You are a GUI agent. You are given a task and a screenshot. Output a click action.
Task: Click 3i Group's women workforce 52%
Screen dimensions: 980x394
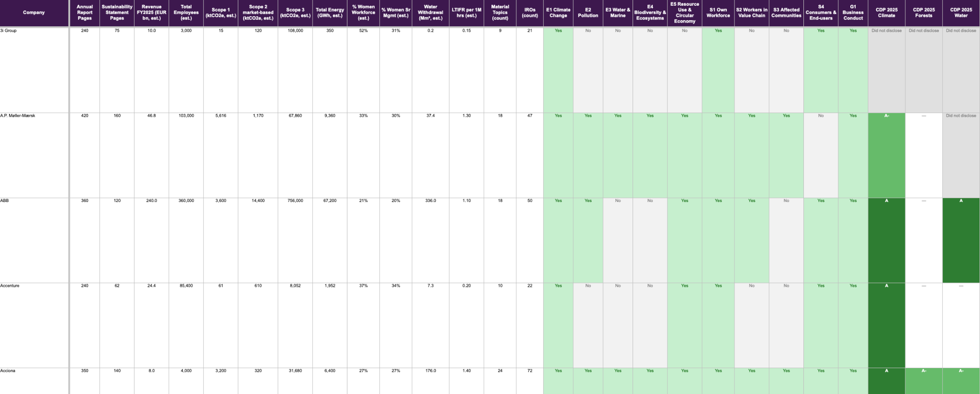click(x=363, y=70)
